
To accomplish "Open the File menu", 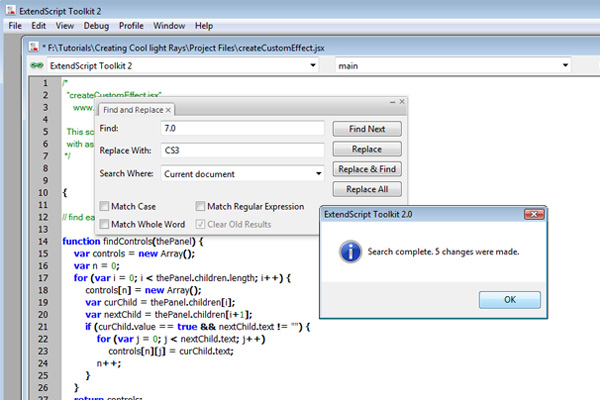I will coord(15,26).
